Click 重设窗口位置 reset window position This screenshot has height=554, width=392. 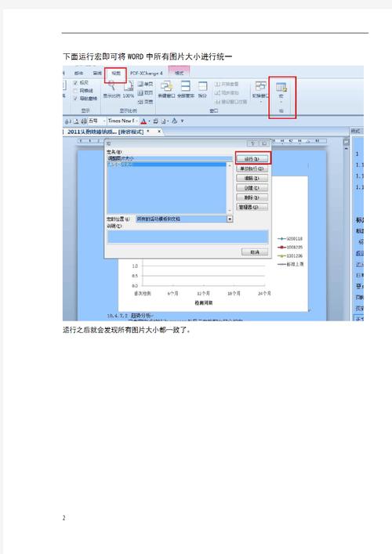230,102
